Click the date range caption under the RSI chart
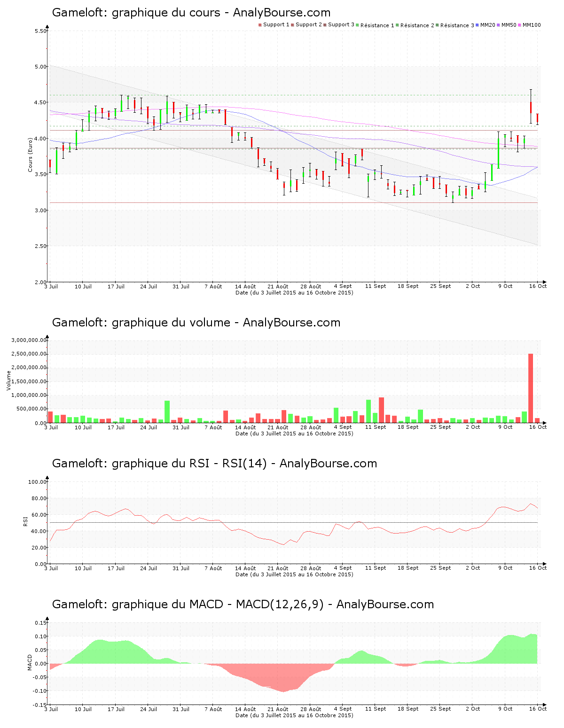564x728 pixels. pos(294,574)
